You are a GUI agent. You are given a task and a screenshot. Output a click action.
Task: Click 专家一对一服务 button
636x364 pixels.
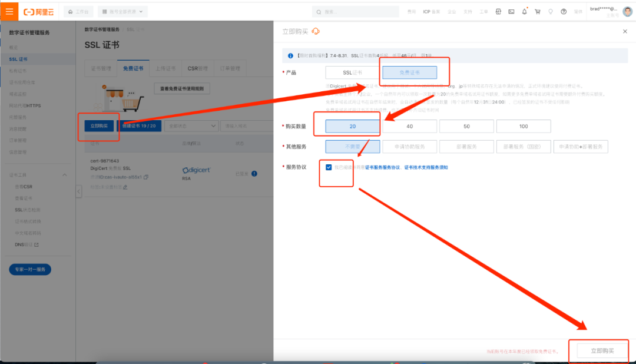30,269
